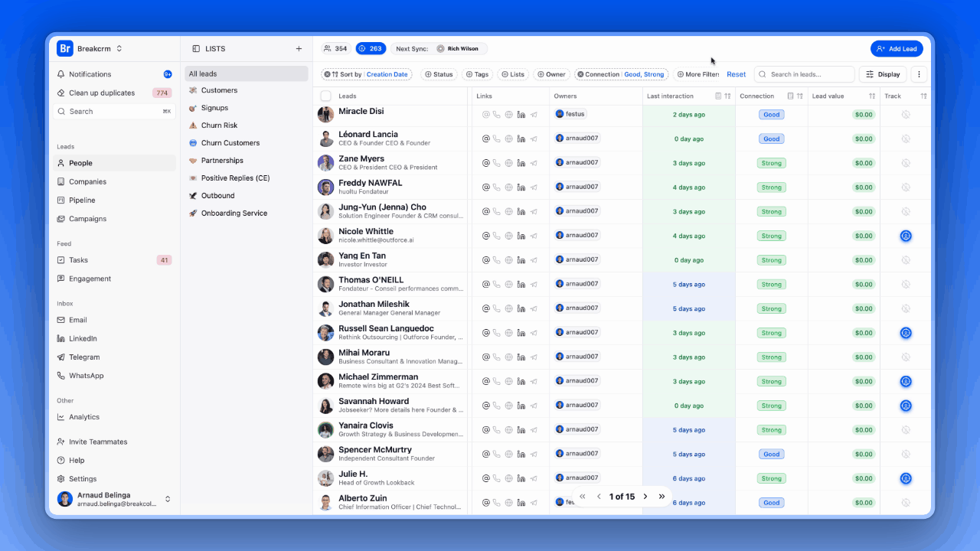
Task: Enable tracking for Léonard Lancia
Action: pyautogui.click(x=906, y=139)
